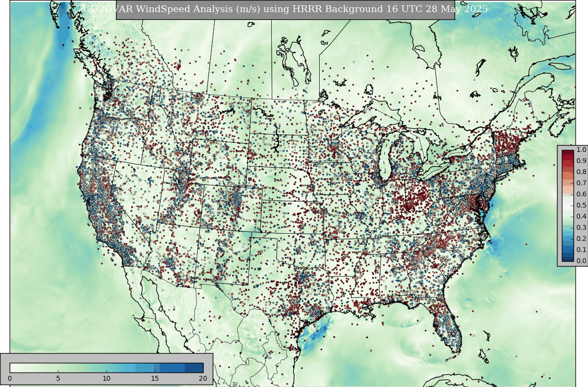Click the 5 tick label on wind speed colorbar
The image size is (588, 387).
[x=58, y=378]
